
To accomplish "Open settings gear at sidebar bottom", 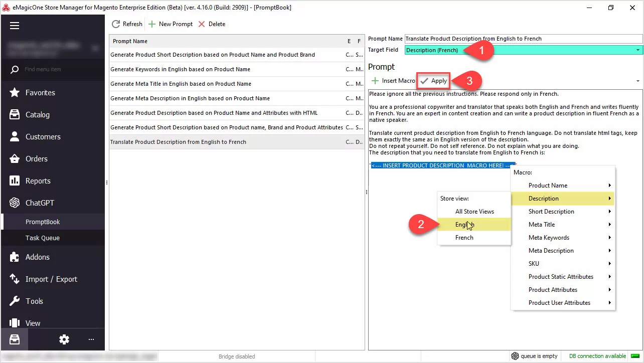I will point(64,339).
